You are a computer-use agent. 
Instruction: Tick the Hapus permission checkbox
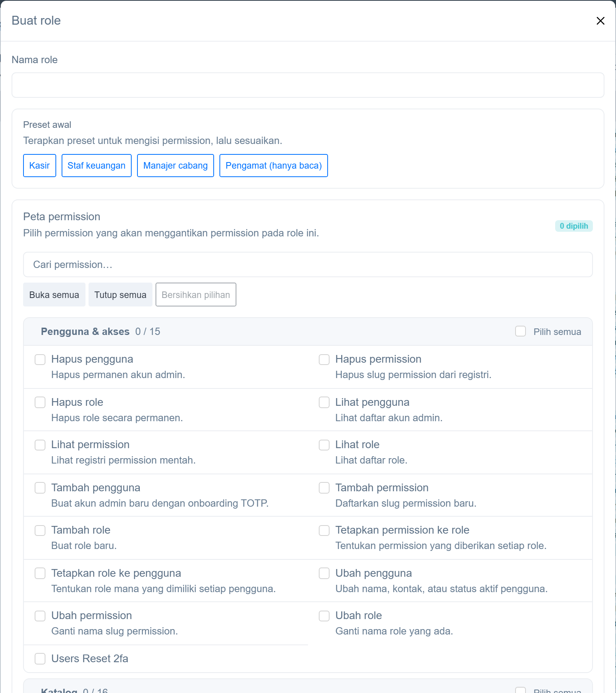(324, 359)
